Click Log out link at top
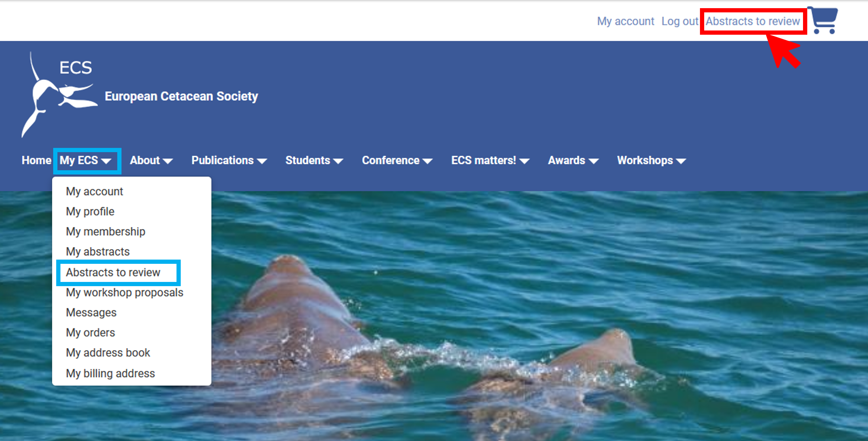868x441 pixels. 680,21
